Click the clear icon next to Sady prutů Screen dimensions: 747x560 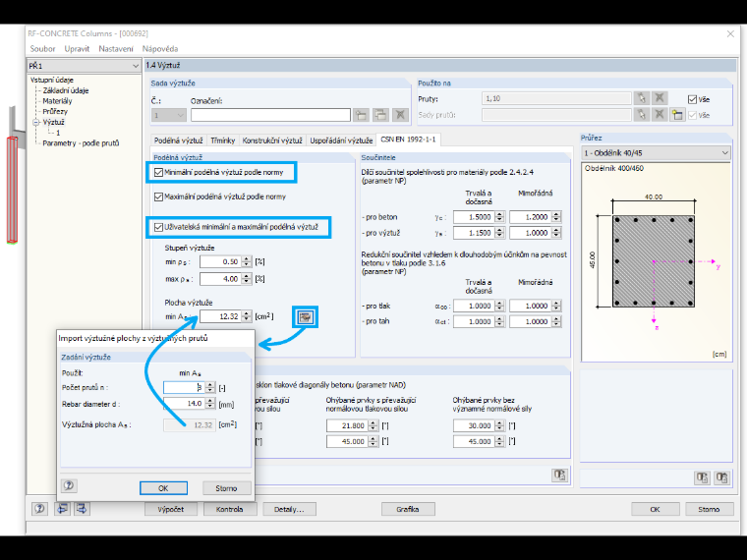(660, 115)
